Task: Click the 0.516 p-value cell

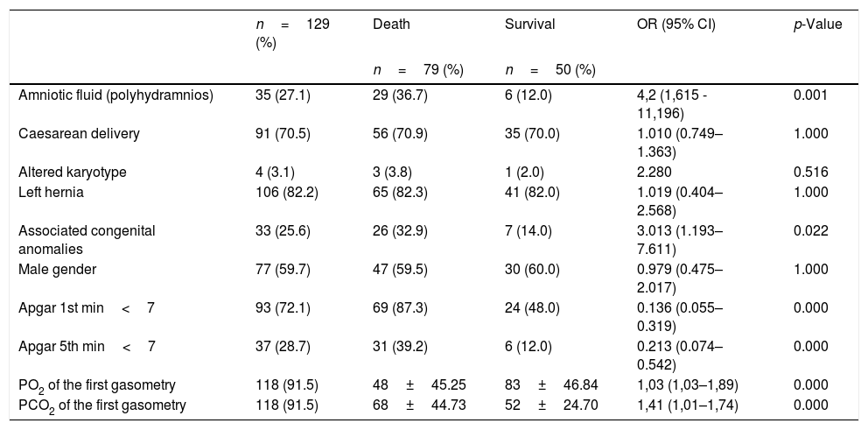Action: (808, 173)
